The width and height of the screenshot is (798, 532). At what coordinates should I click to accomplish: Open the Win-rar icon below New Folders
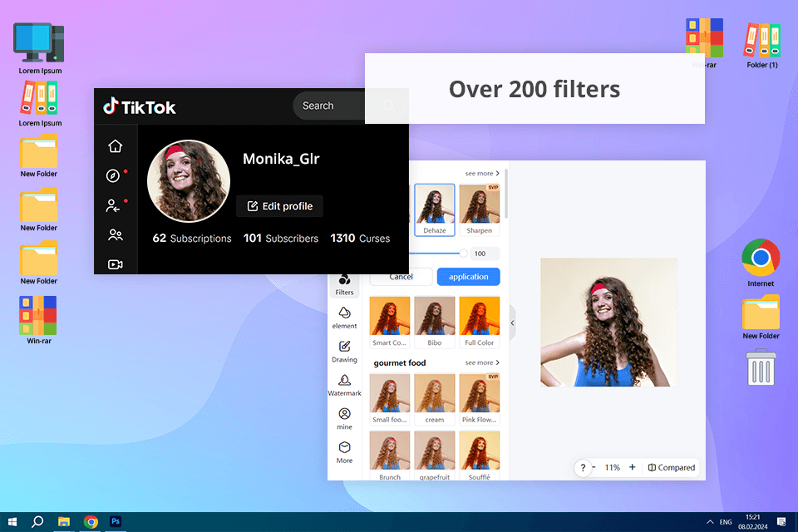[39, 320]
